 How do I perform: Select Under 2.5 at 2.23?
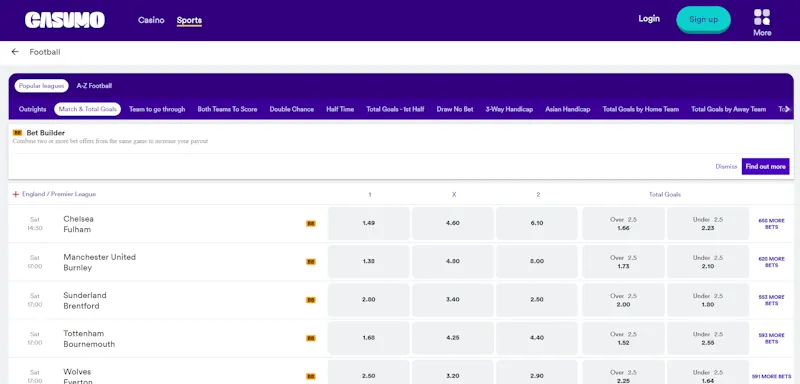(x=708, y=223)
